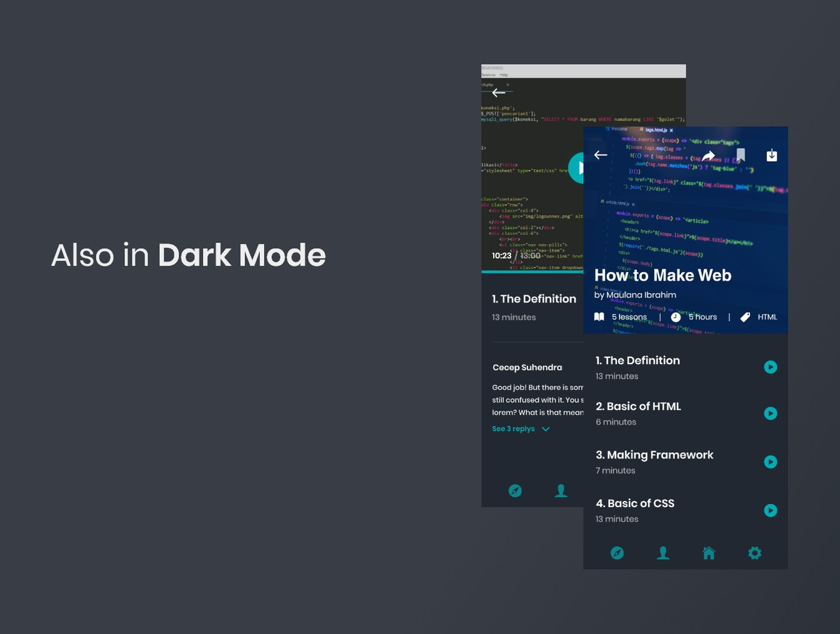Open Home tab in course screen nav bar
The width and height of the screenshot is (840, 634).
tap(709, 553)
